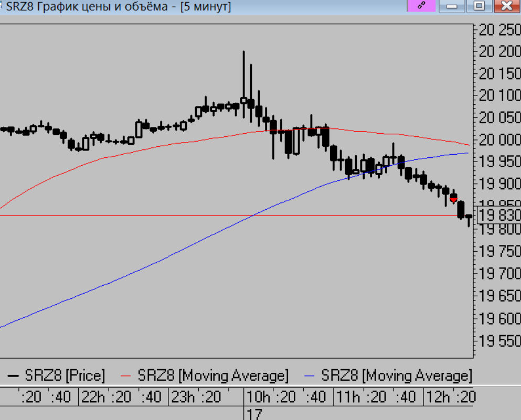Maximize the SRZ8 chart window

point(479,6)
